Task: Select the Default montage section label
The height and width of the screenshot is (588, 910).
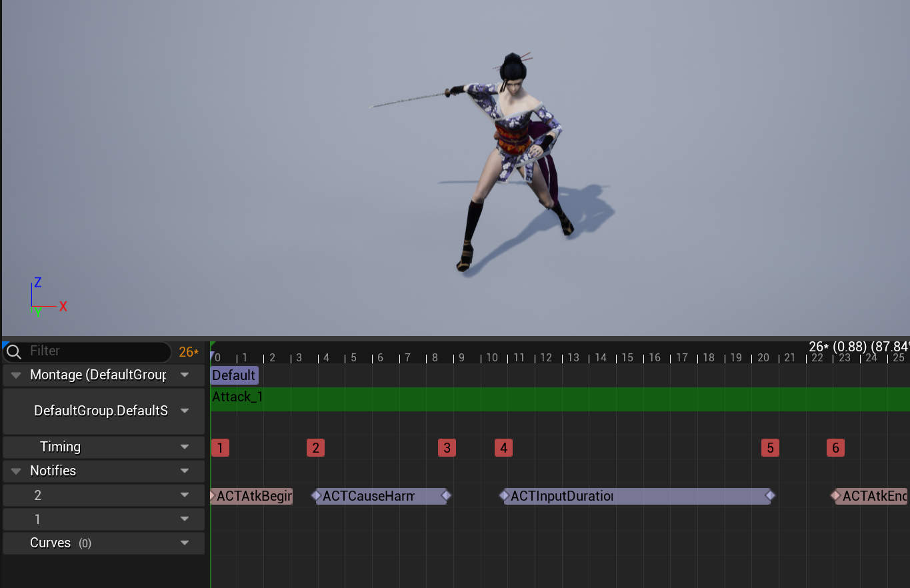Action: tap(234, 375)
